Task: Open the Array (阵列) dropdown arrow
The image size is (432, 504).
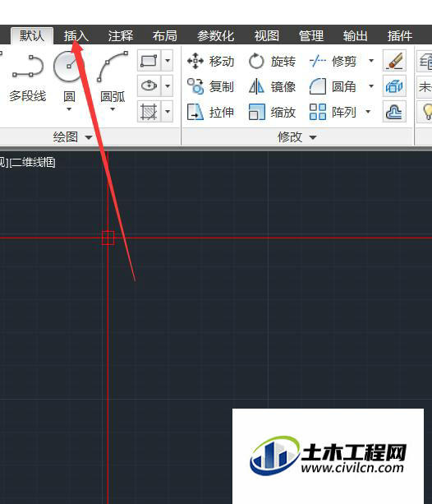Action: pyautogui.click(x=368, y=112)
